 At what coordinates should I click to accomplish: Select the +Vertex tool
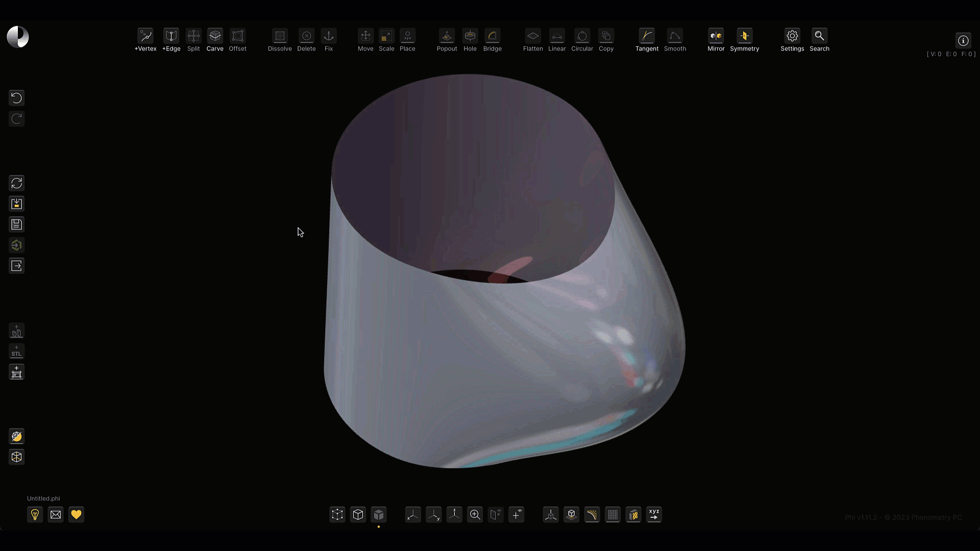145,36
